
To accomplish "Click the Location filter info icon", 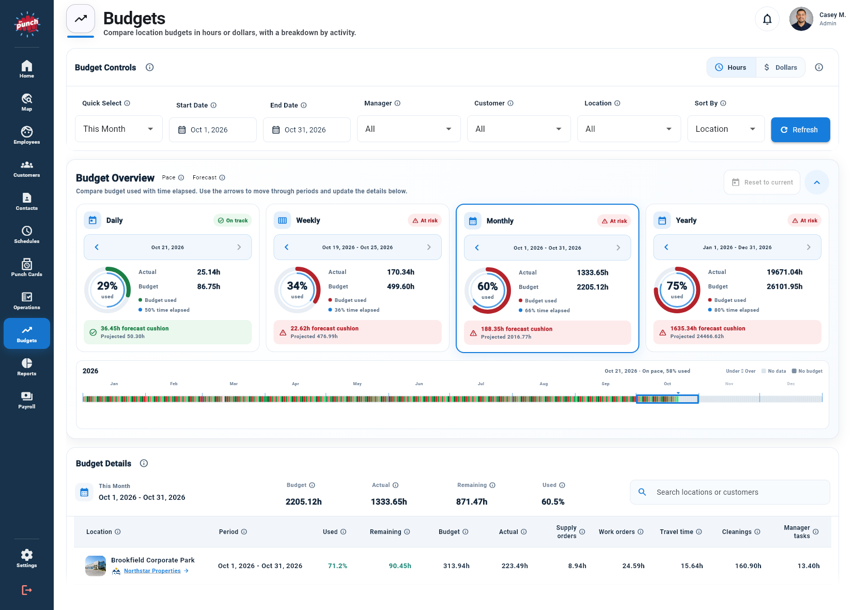I will (x=617, y=103).
